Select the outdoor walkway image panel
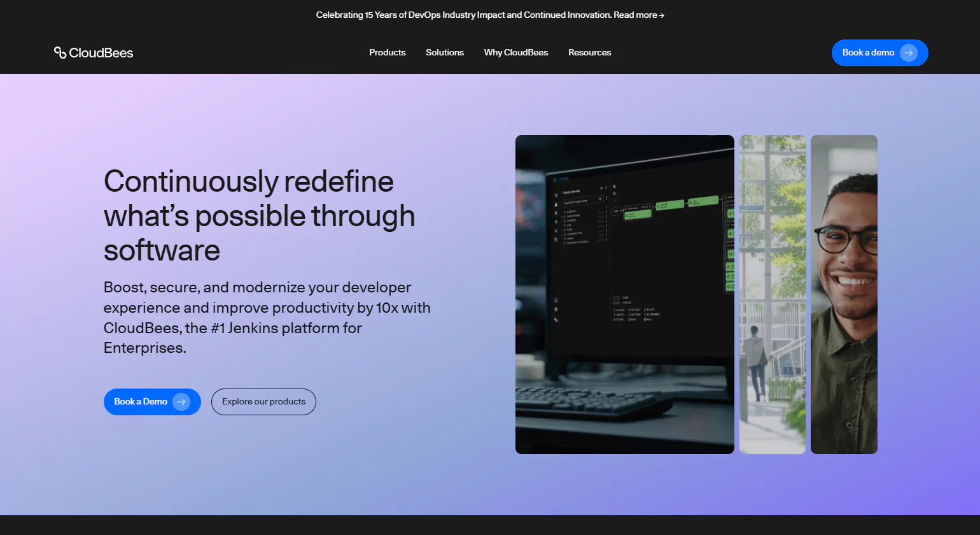 (772, 294)
